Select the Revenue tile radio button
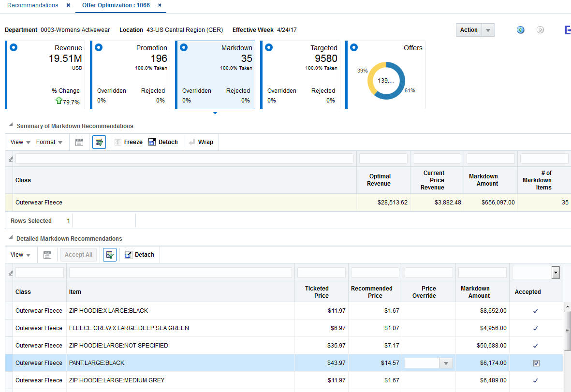The image size is (571, 392). coord(14,47)
